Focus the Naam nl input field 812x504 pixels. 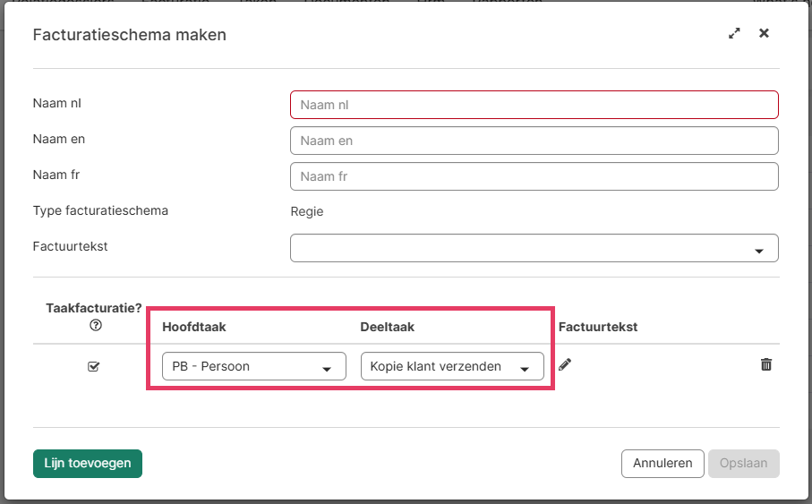tap(534, 105)
